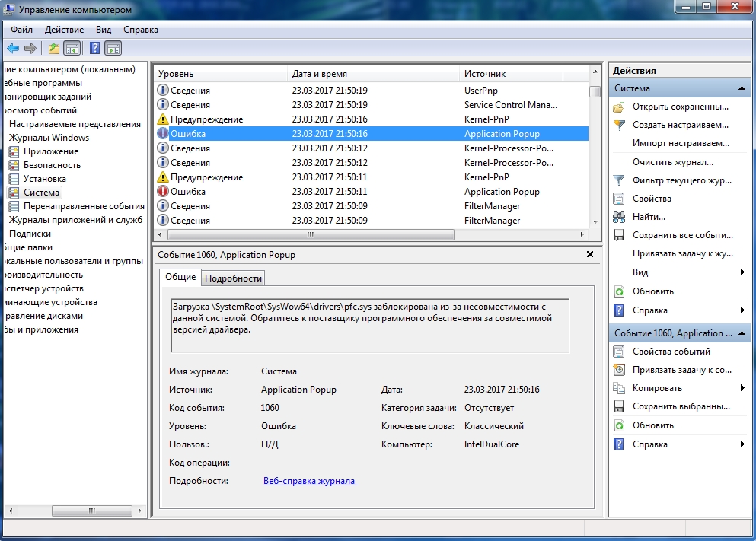
Task: Open the Веб-справка журнала link
Action: 310,481
